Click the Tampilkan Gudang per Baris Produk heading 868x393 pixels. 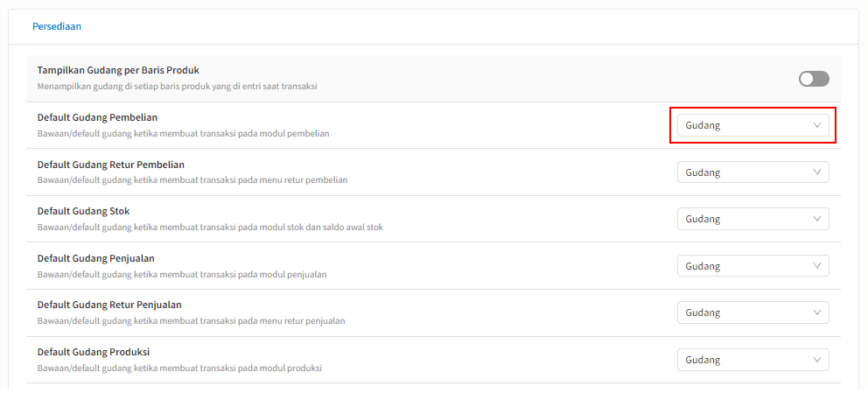(x=118, y=70)
